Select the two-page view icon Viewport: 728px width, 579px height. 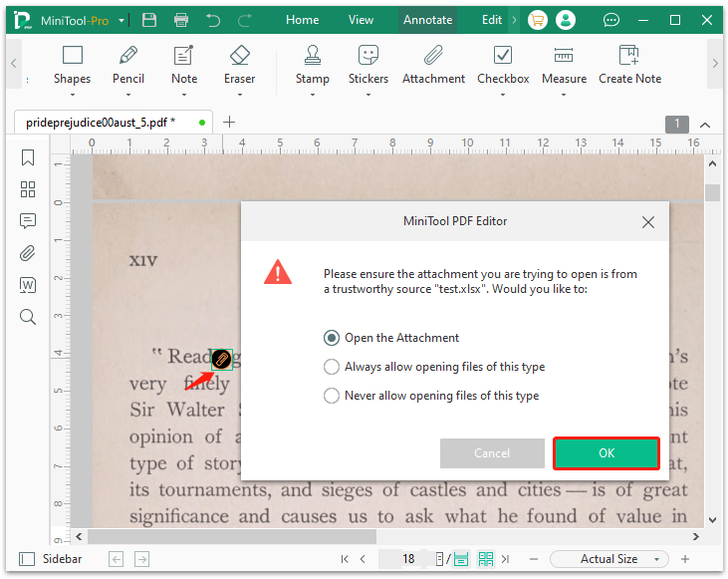point(486,559)
